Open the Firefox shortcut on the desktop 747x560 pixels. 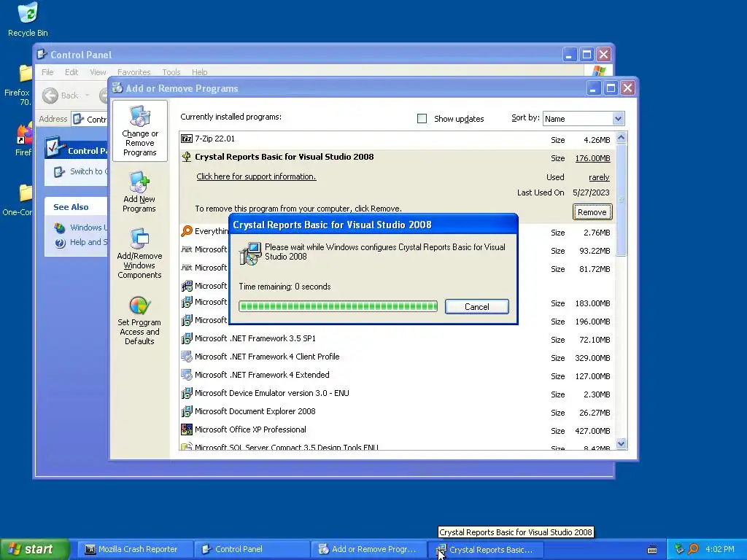point(25,133)
